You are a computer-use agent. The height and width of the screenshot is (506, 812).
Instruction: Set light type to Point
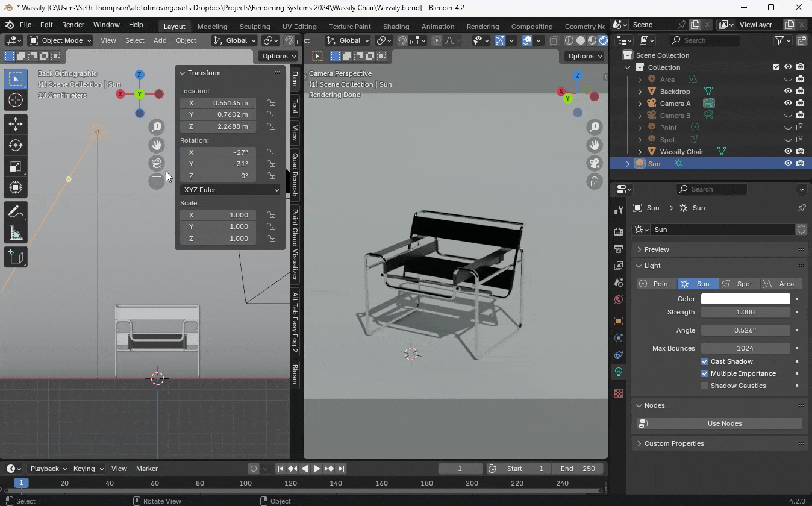[x=657, y=284]
